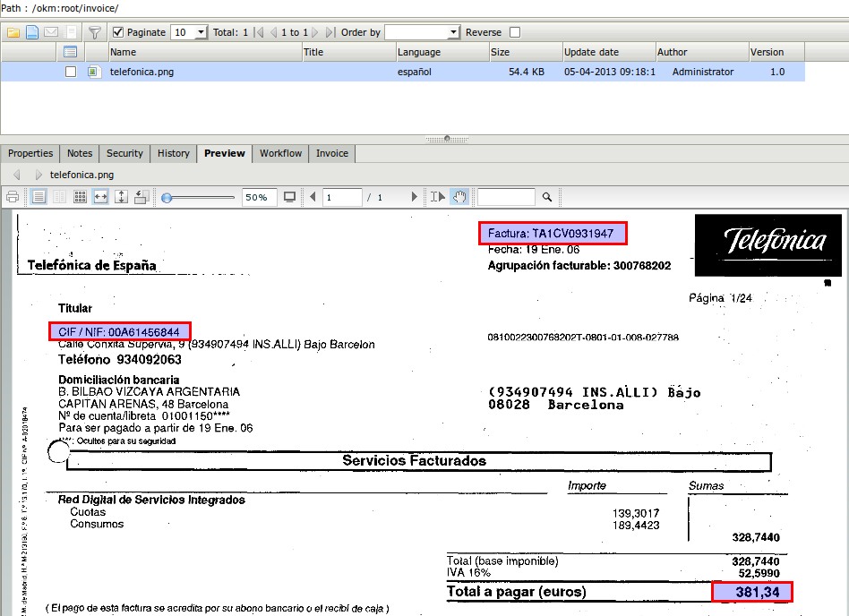Activate the text selection cursor tool

coord(438,197)
